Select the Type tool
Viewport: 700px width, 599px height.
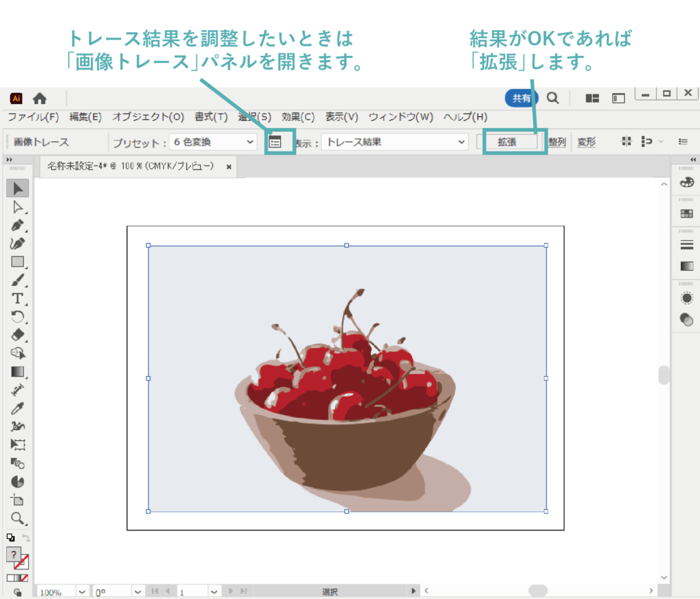pyautogui.click(x=17, y=297)
